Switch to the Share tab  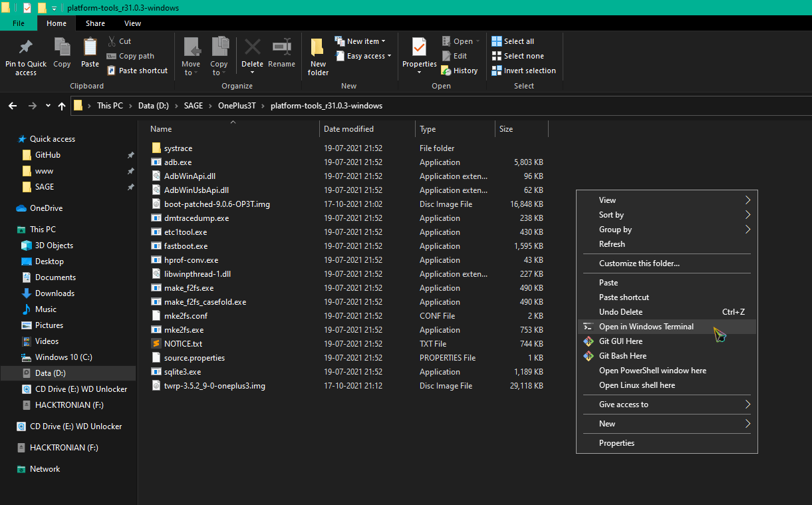[95, 23]
